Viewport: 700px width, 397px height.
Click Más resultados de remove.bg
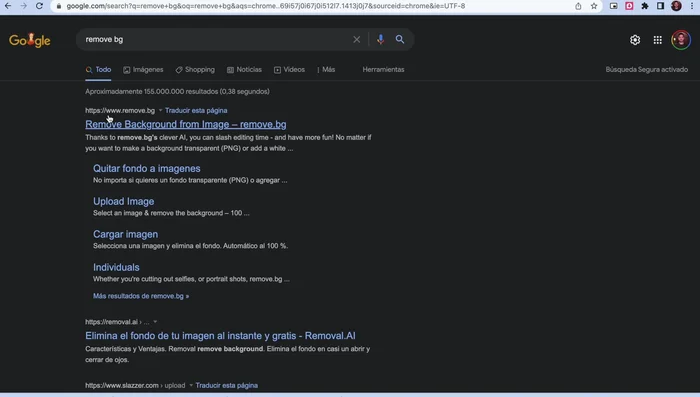141,296
